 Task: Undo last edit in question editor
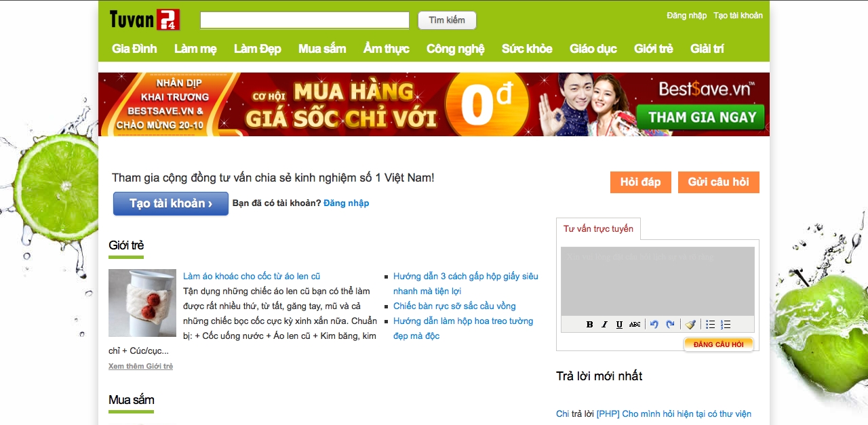(654, 325)
